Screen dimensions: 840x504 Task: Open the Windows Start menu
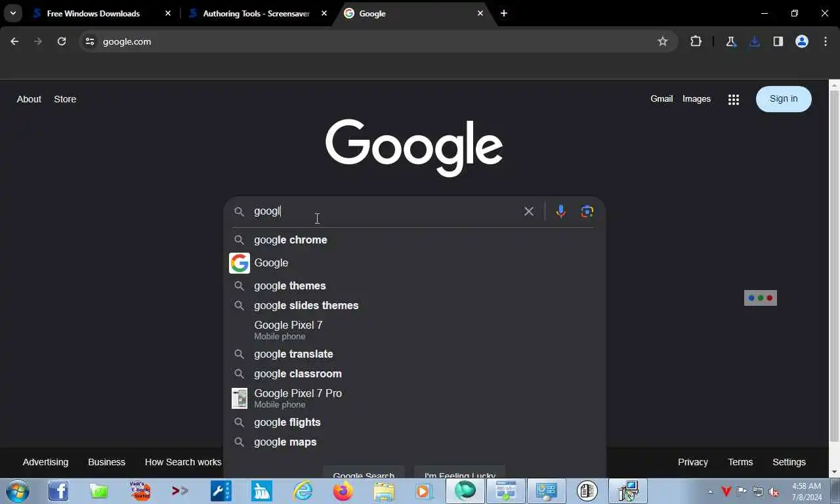(x=18, y=491)
